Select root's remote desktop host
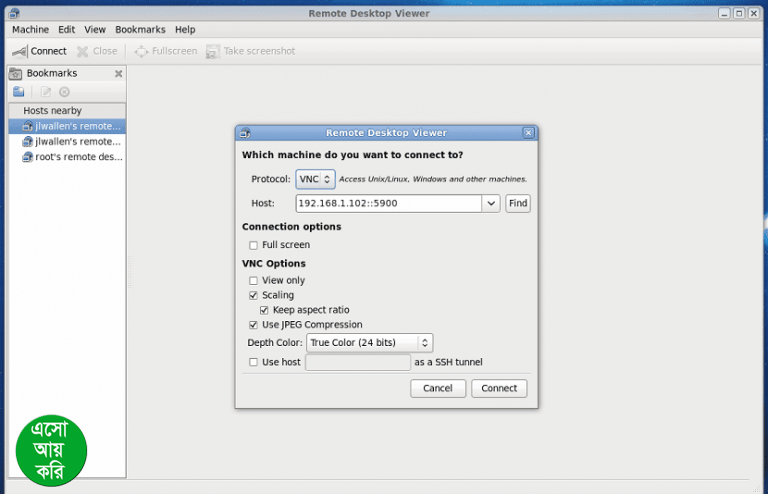 tap(72, 157)
